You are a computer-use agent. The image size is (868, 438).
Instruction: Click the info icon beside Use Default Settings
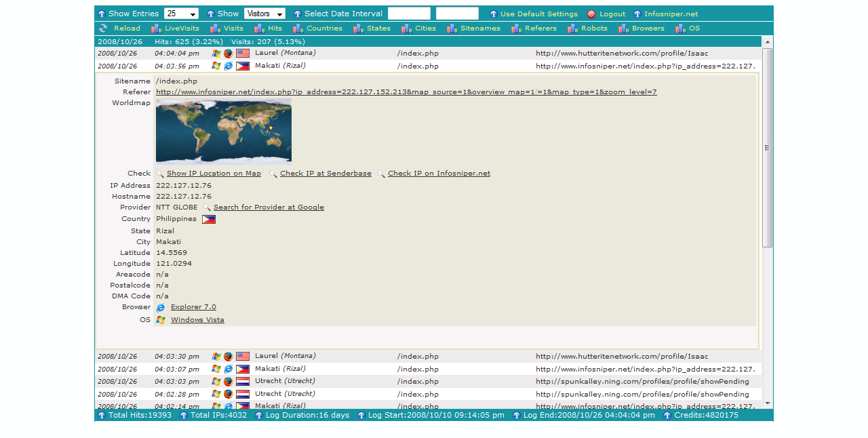[494, 14]
